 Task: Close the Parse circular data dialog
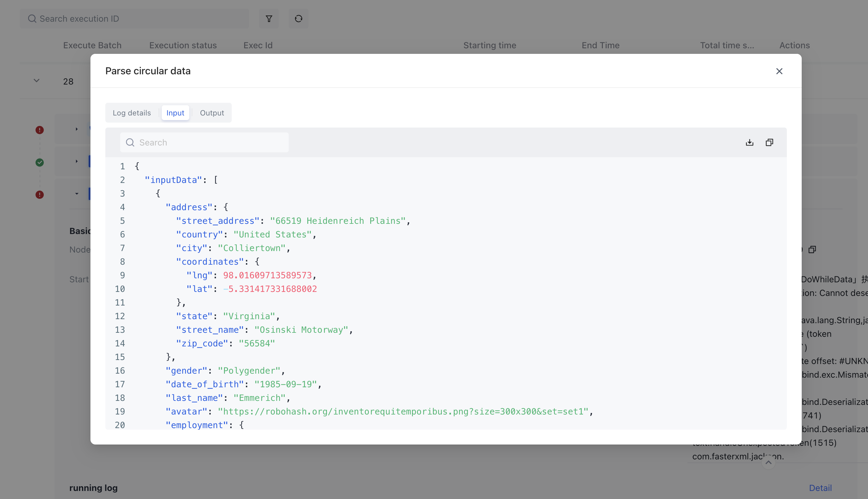[779, 71]
